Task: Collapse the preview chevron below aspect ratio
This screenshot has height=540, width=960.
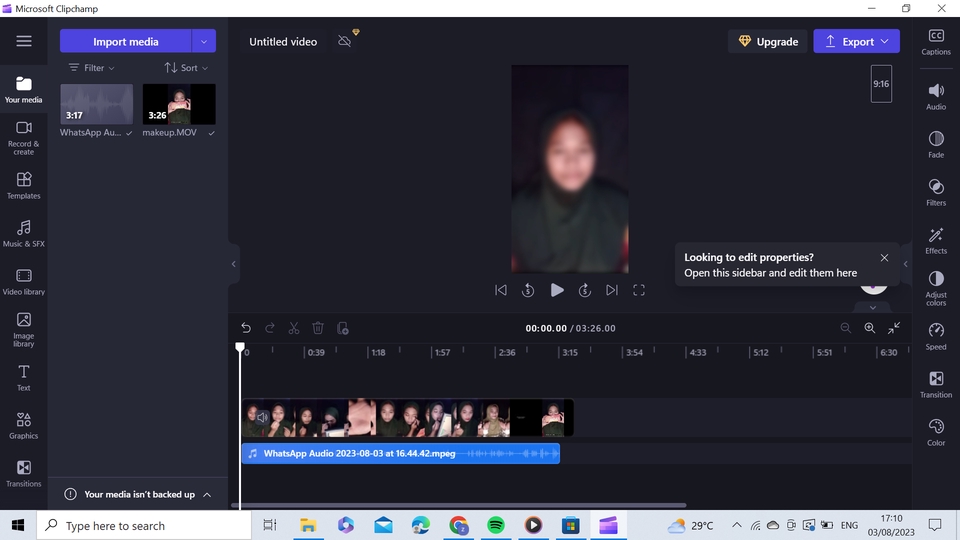Action: coord(873,307)
